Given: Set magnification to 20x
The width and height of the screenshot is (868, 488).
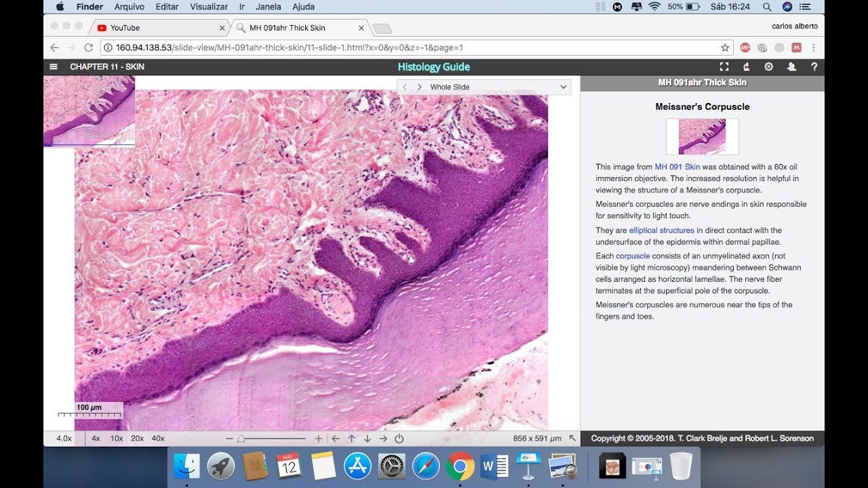Looking at the screenshot, I should click(x=137, y=439).
